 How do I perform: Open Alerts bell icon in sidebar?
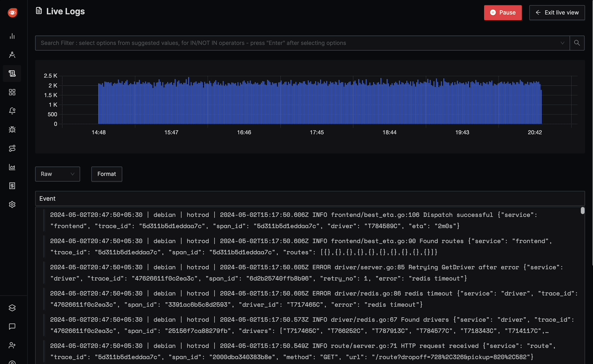pyautogui.click(x=12, y=111)
